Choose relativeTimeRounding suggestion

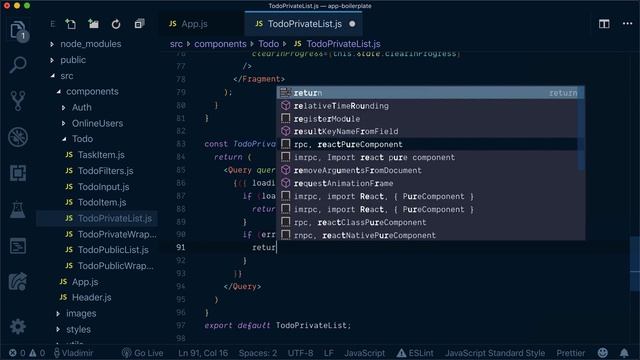427,106
